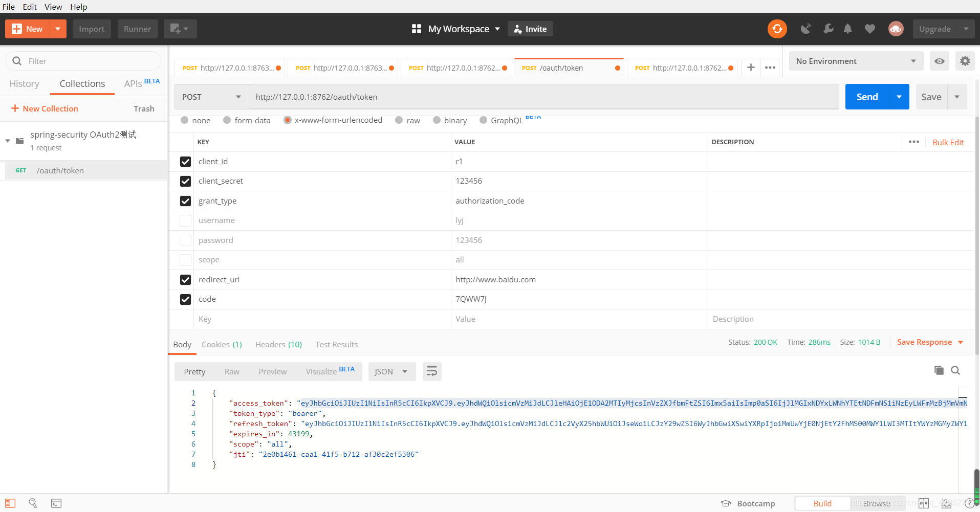Click Bulk Edit
980x512 pixels.
(x=948, y=142)
